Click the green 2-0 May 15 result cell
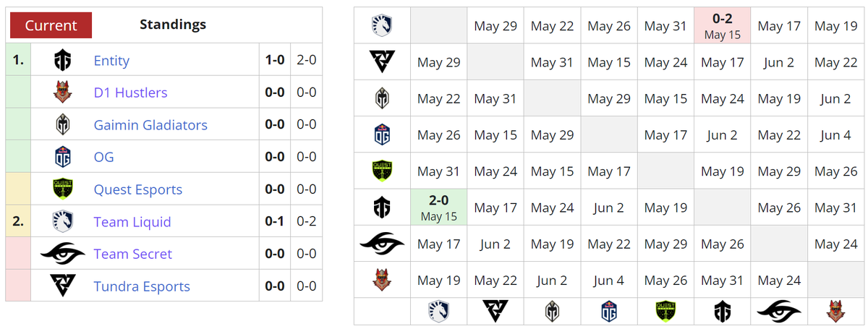 coord(439,208)
